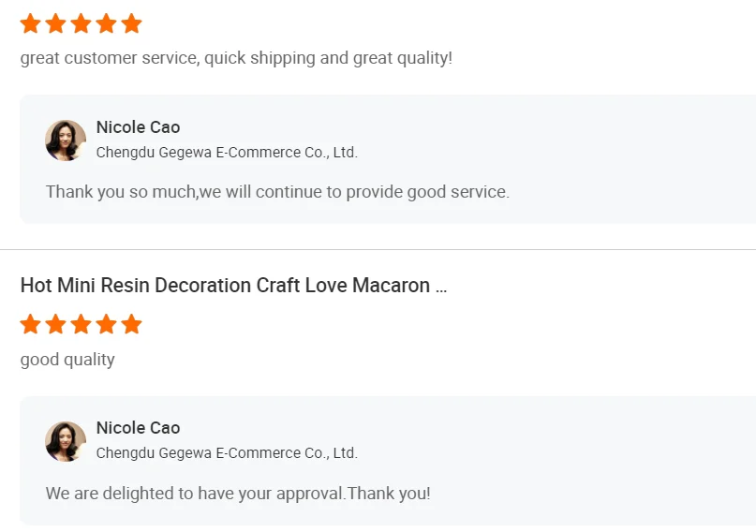756x532 pixels.
Task: Click fifth star above "great customer service" review
Action: pos(132,23)
